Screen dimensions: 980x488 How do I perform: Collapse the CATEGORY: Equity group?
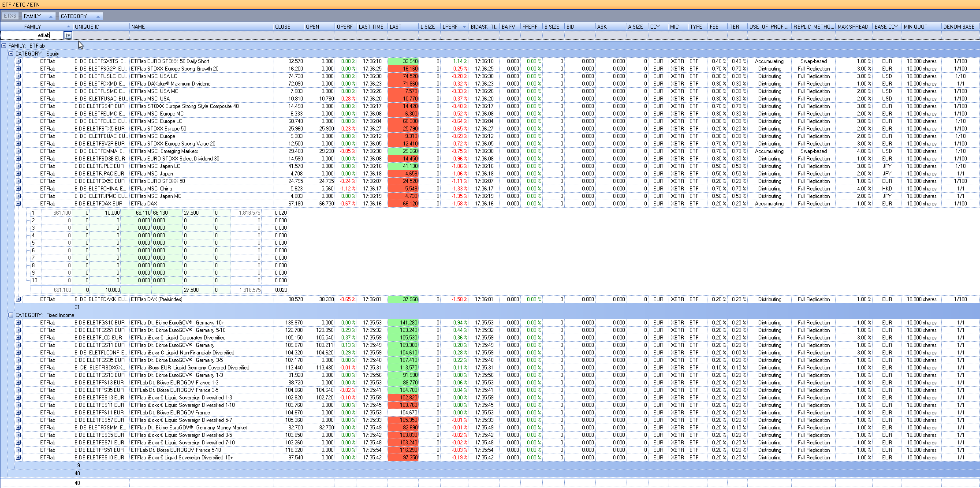click(x=11, y=54)
